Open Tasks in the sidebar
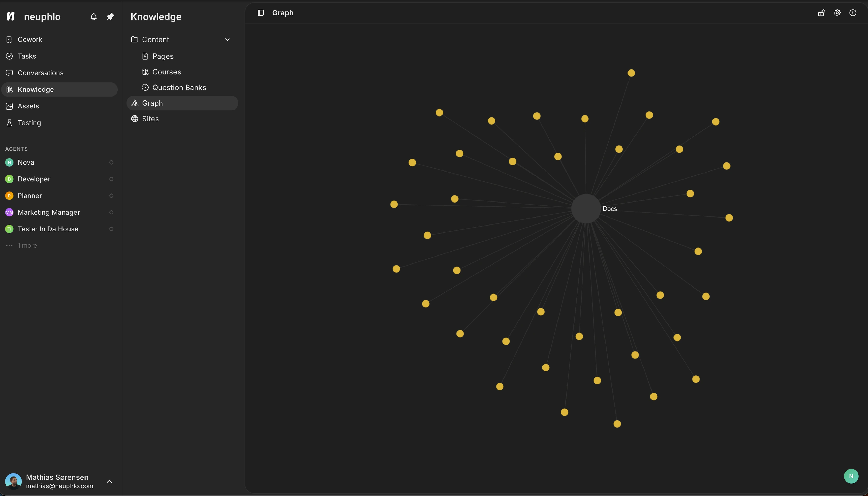Screen dimensions: 868x496 click(59, 56)
